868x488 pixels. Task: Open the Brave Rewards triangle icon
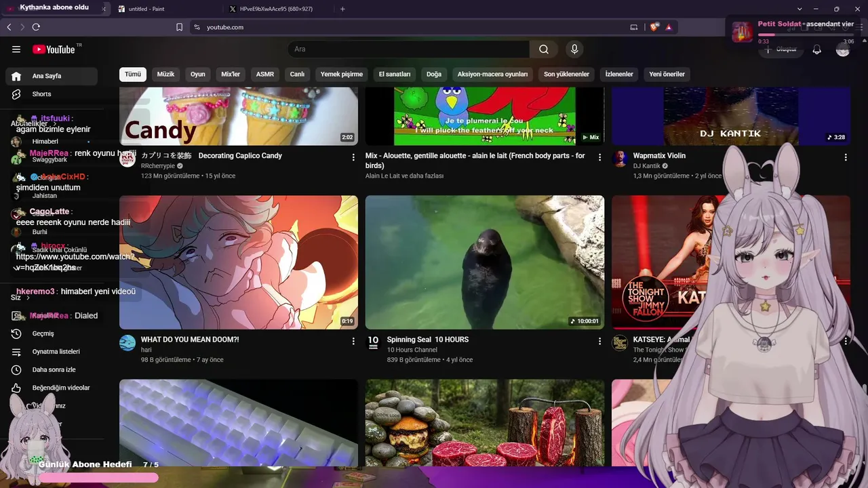(669, 27)
